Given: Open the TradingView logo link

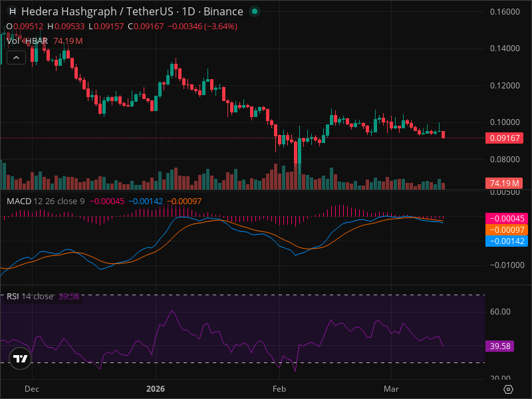Looking at the screenshot, I should pos(20,358).
